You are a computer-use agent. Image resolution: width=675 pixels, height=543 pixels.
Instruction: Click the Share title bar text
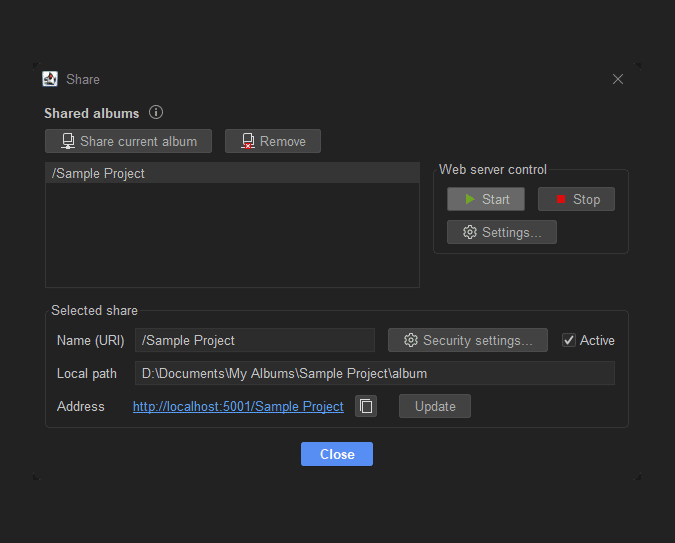[x=83, y=79]
